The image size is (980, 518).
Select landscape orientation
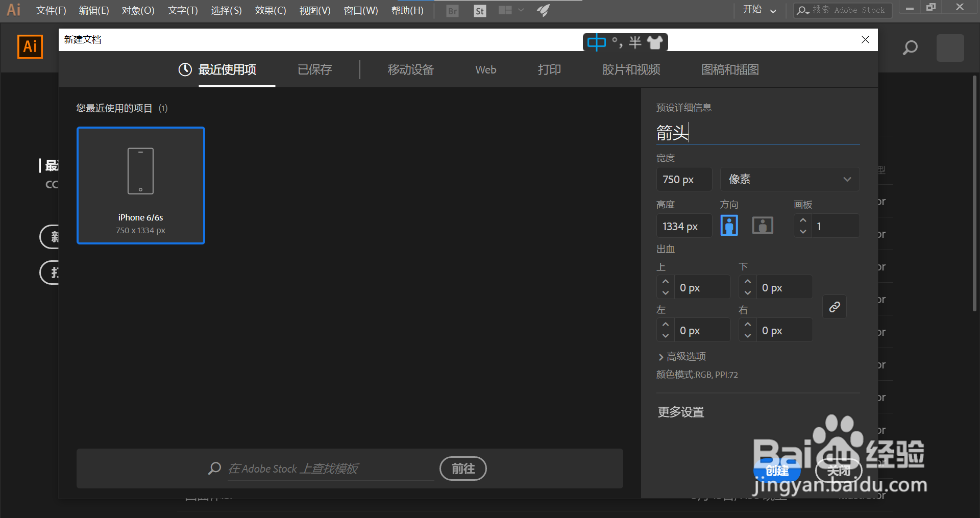coord(763,226)
